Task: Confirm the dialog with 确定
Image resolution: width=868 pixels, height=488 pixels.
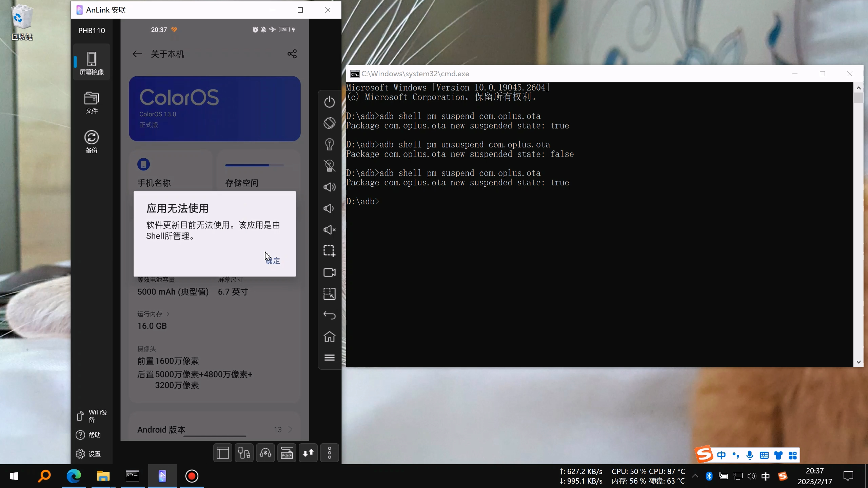Action: pyautogui.click(x=273, y=261)
